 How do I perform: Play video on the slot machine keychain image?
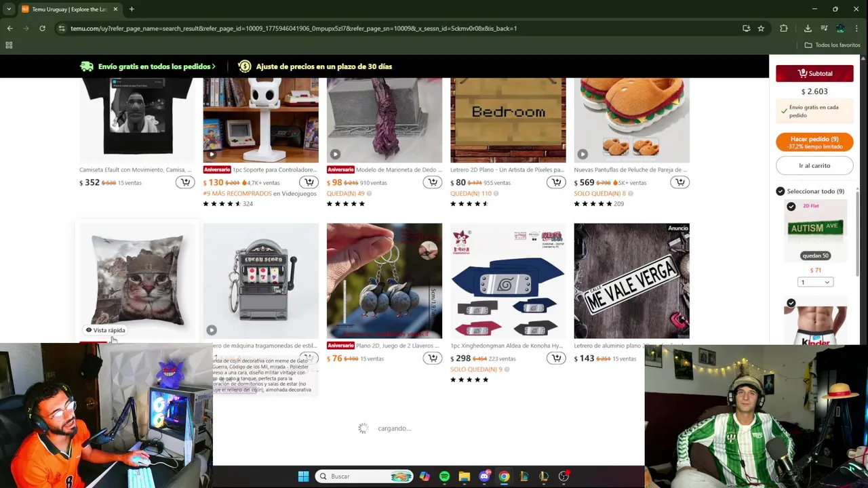click(x=212, y=330)
